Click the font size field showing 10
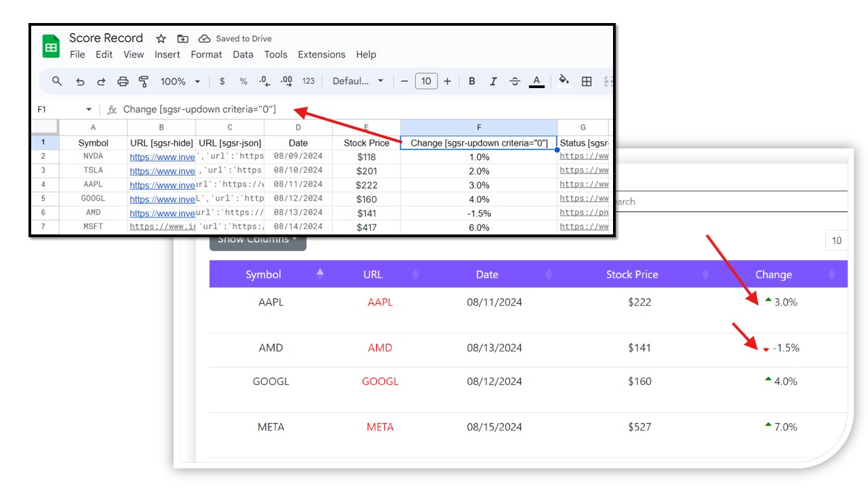The width and height of the screenshot is (868, 488). 426,81
